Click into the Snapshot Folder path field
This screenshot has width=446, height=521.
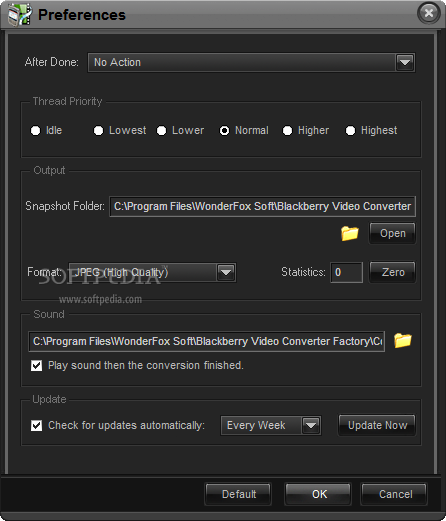262,206
